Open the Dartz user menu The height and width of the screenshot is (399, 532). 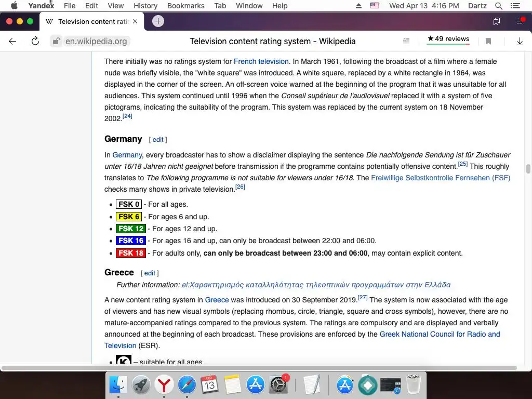tap(477, 6)
